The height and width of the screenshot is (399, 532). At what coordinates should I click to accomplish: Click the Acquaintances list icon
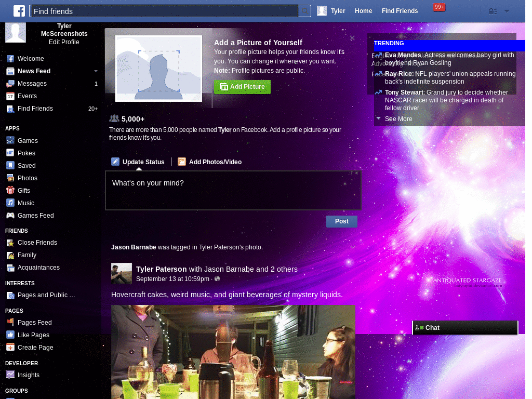pos(10,268)
